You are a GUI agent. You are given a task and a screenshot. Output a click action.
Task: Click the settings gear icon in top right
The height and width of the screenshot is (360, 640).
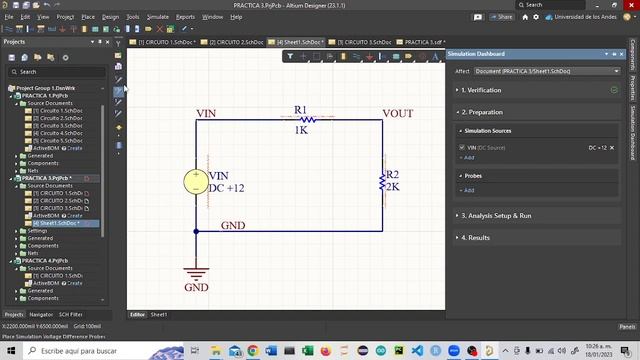click(536, 17)
